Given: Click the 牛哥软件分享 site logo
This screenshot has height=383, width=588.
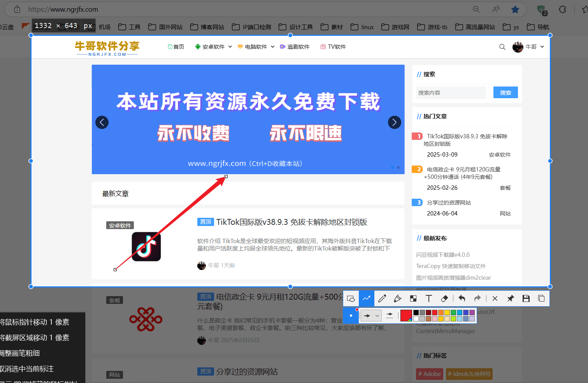Looking at the screenshot, I should tap(107, 48).
